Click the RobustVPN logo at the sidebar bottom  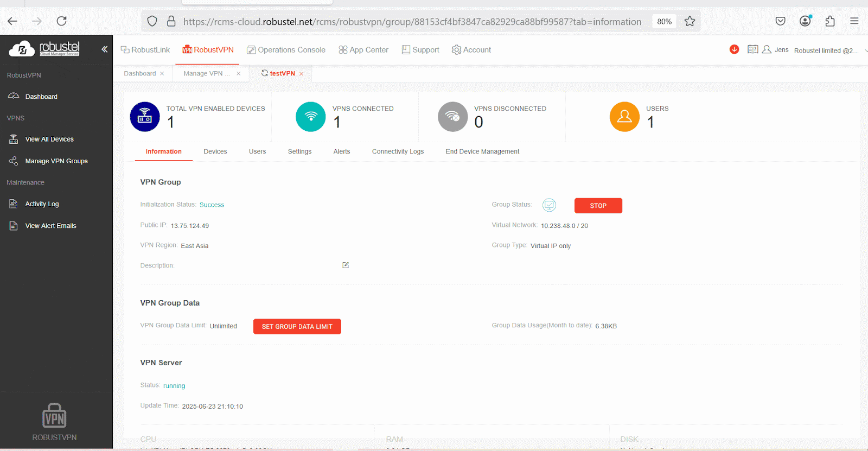click(x=54, y=422)
